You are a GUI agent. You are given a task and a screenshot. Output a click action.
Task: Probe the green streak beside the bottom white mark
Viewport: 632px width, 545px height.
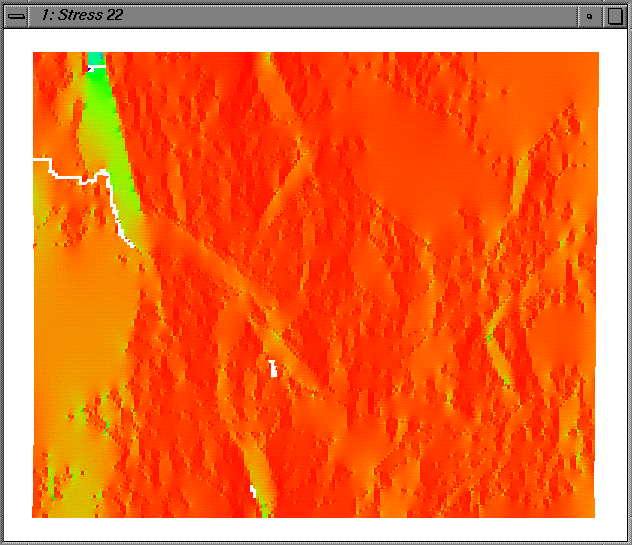click(x=264, y=504)
